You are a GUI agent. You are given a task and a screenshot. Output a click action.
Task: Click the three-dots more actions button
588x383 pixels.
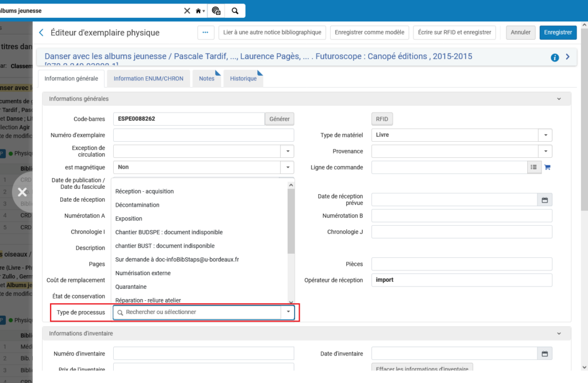tap(206, 33)
